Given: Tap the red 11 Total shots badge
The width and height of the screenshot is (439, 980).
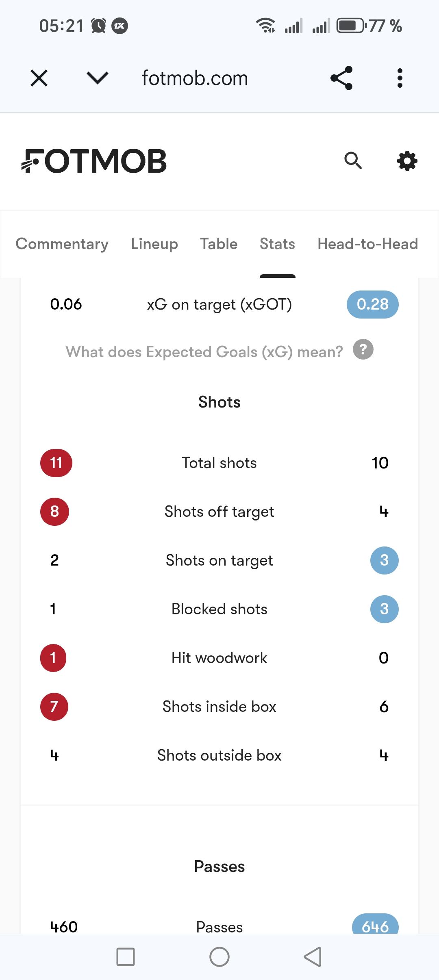Looking at the screenshot, I should pyautogui.click(x=56, y=463).
